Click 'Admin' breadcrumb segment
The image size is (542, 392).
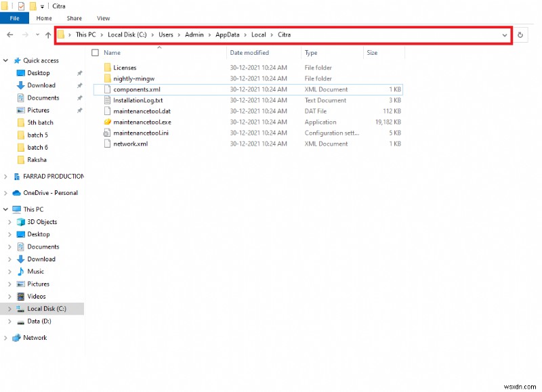(x=194, y=35)
